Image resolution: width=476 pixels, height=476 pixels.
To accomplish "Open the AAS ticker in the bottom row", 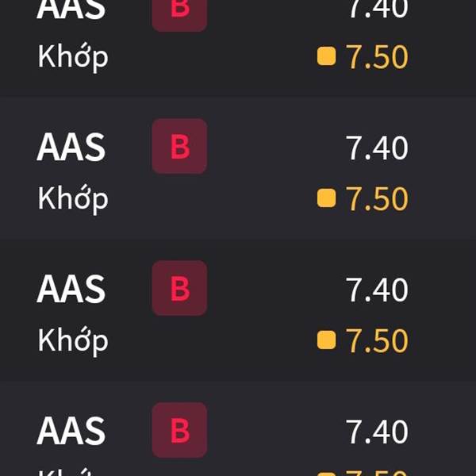I will pos(71,431).
